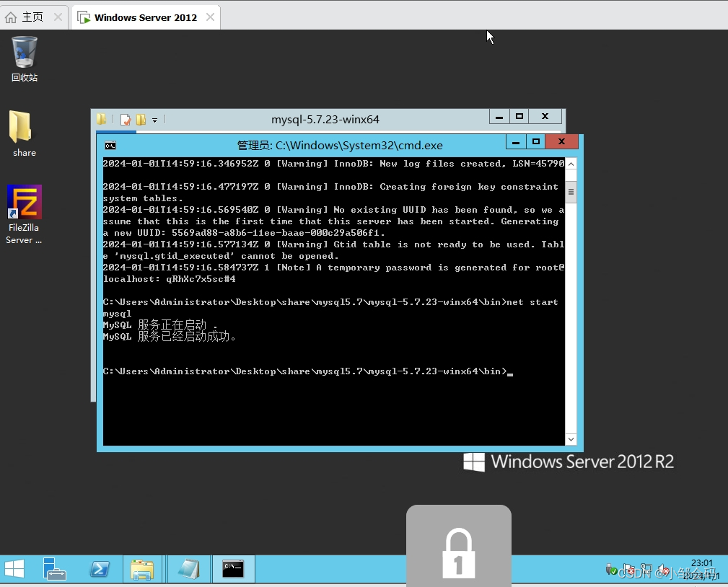The height and width of the screenshot is (587, 728).
Task: Click the first system tray icon
Action: coord(612,570)
